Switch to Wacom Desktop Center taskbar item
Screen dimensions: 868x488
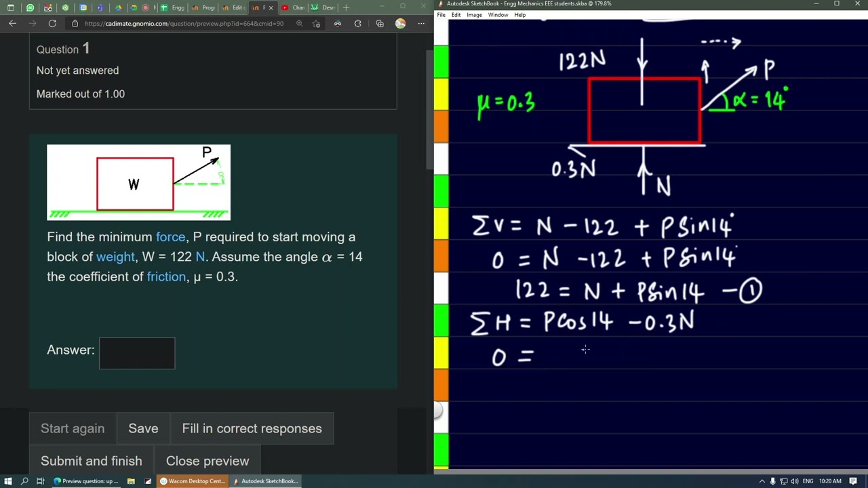click(192, 481)
